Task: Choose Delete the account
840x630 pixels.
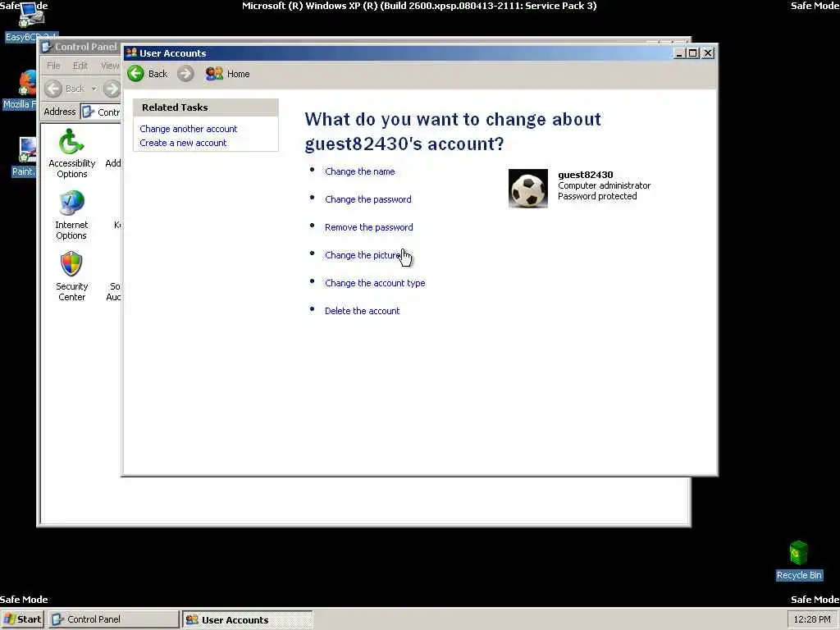Action: [x=362, y=311]
